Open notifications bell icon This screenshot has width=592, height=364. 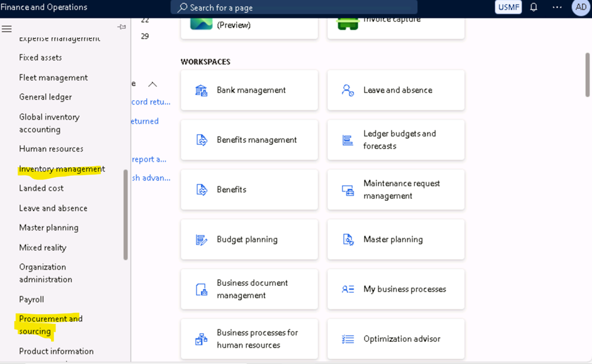point(533,7)
